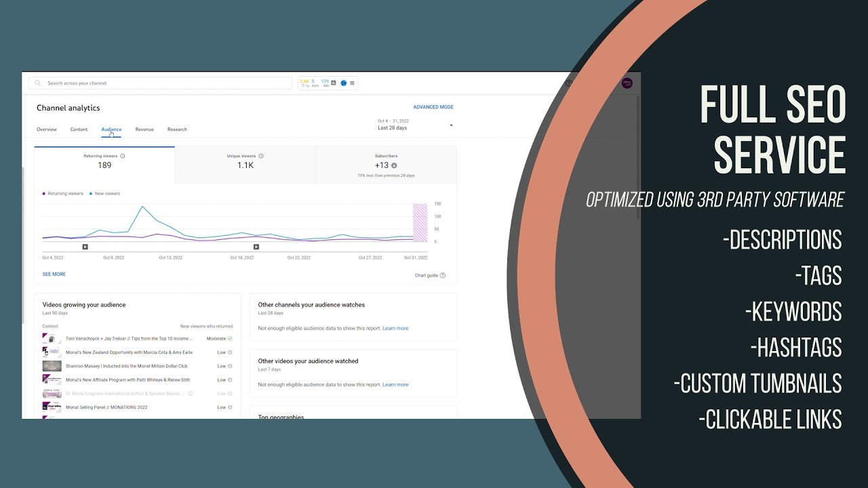Open the extension hamburger menu icon
The image size is (868, 488).
click(x=352, y=83)
